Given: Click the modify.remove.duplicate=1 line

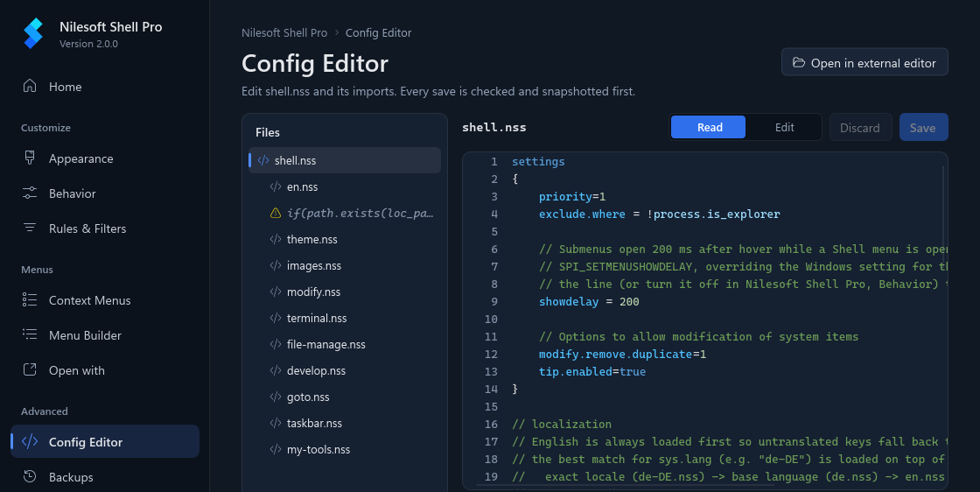Looking at the screenshot, I should pos(622,354).
